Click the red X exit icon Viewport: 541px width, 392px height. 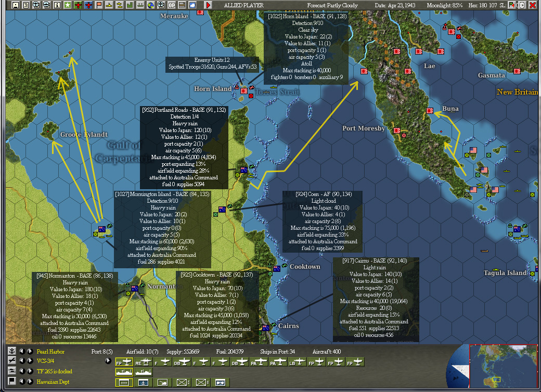532,5
